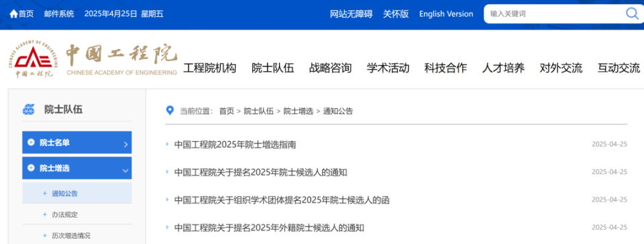The height and width of the screenshot is (244, 644).
Task: Open the 邮件系统 link
Action: click(59, 14)
